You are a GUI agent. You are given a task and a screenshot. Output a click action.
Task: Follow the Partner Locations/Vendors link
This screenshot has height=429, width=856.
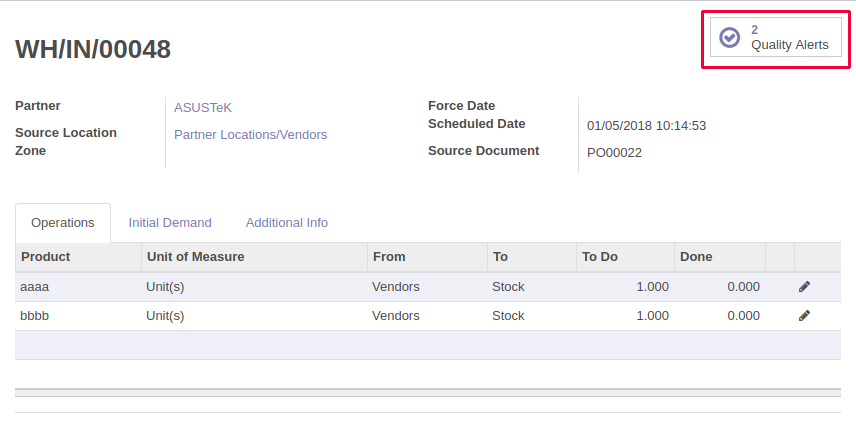pyautogui.click(x=250, y=135)
